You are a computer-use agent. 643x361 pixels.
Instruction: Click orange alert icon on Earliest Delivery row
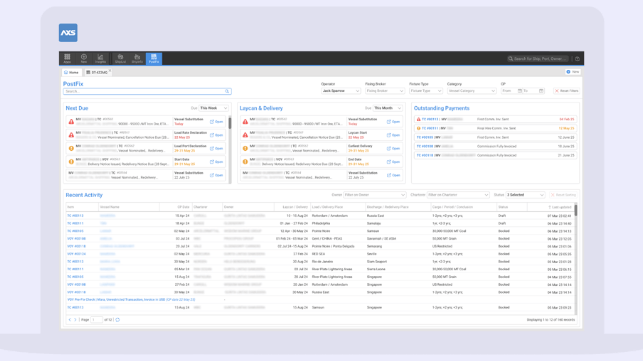pos(245,148)
